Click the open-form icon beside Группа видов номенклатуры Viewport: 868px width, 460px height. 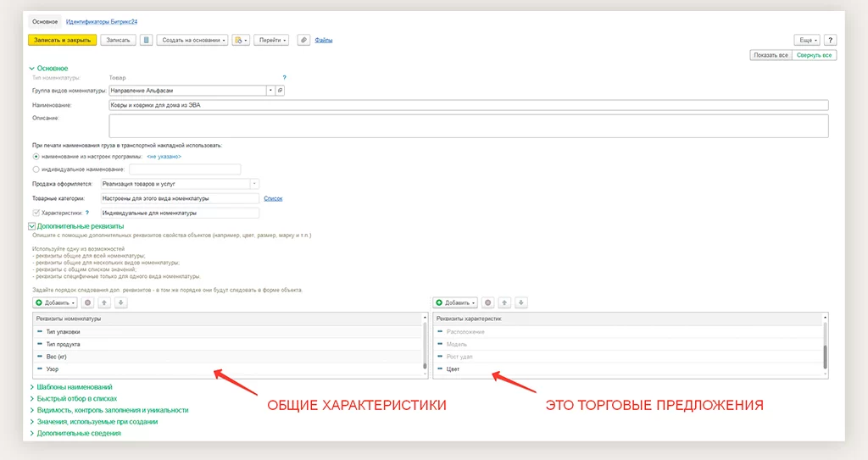pos(281,90)
